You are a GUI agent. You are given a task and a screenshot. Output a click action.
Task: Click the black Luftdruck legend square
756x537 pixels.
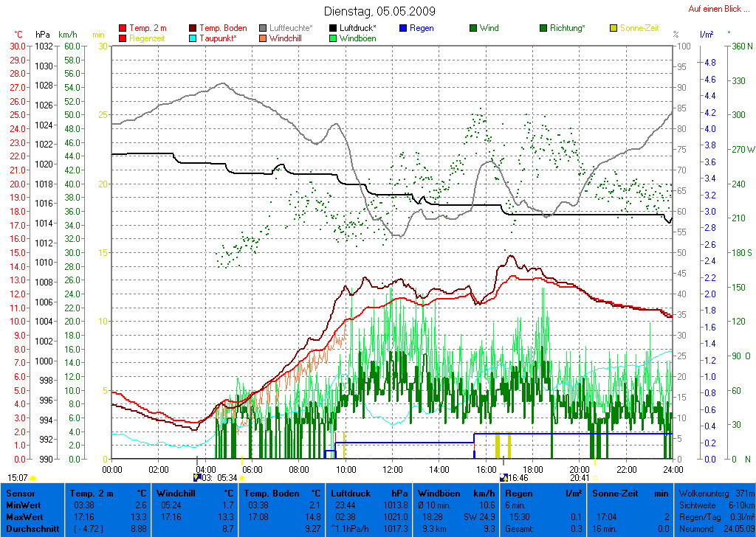332,28
